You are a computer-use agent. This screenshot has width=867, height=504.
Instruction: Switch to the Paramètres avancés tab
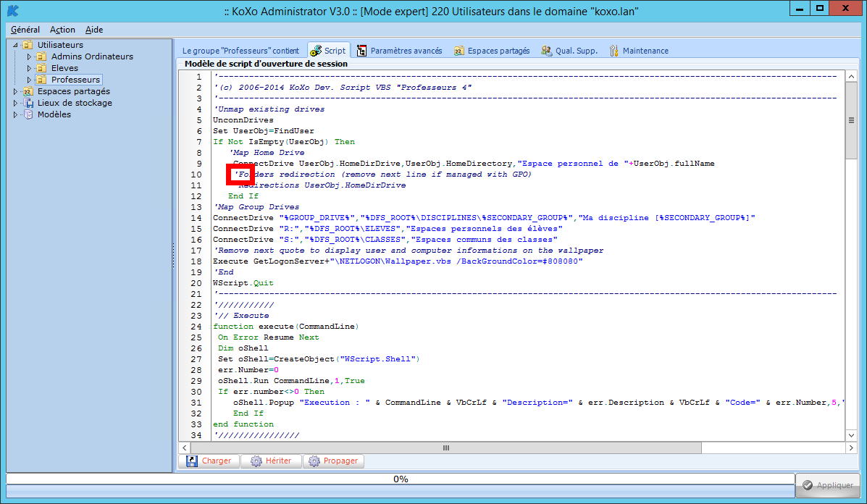click(x=400, y=51)
